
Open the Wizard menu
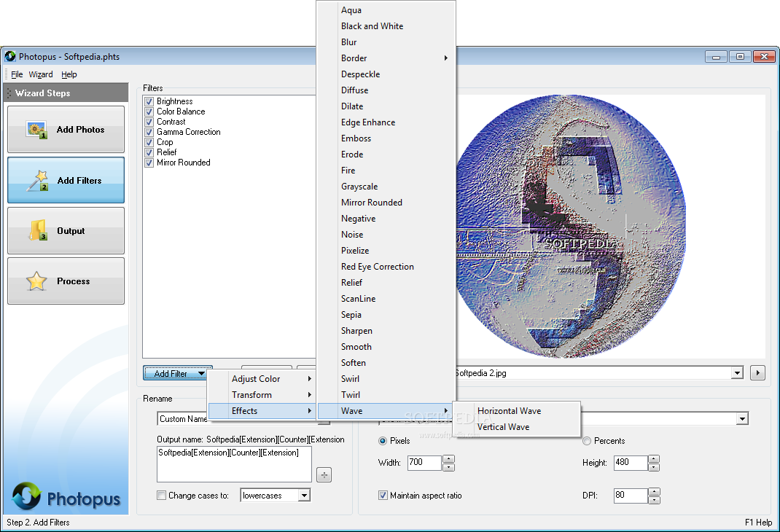pyautogui.click(x=41, y=74)
